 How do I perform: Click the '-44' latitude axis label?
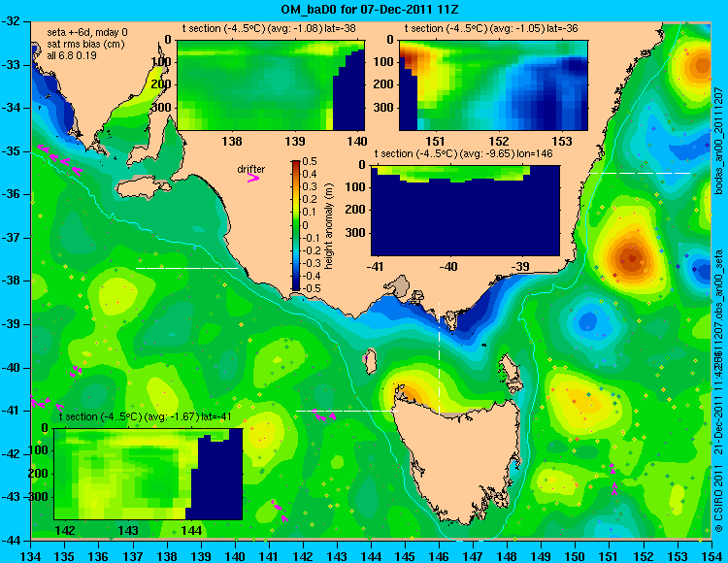pyautogui.click(x=11, y=541)
